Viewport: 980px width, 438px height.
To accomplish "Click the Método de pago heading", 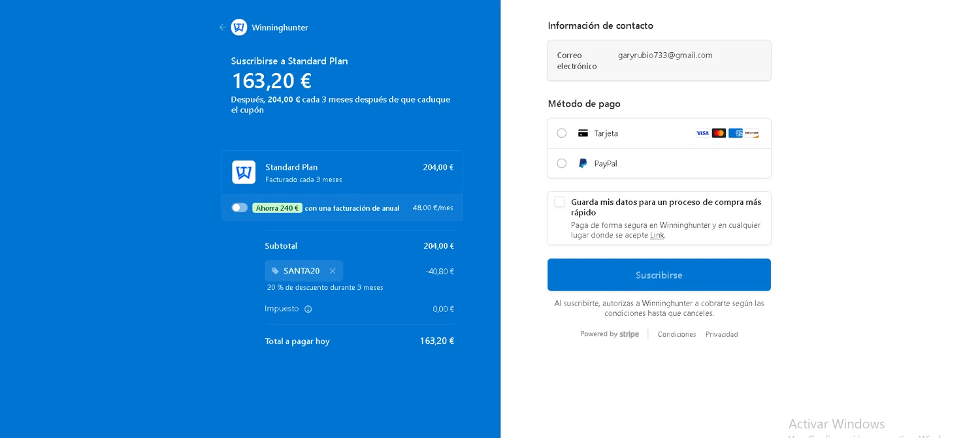I will click(x=584, y=104).
